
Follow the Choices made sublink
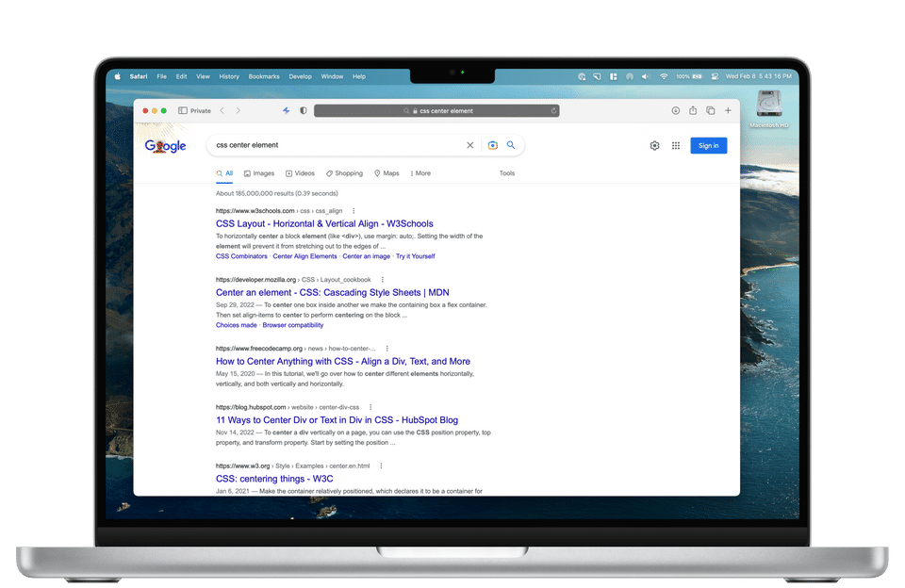click(x=236, y=325)
